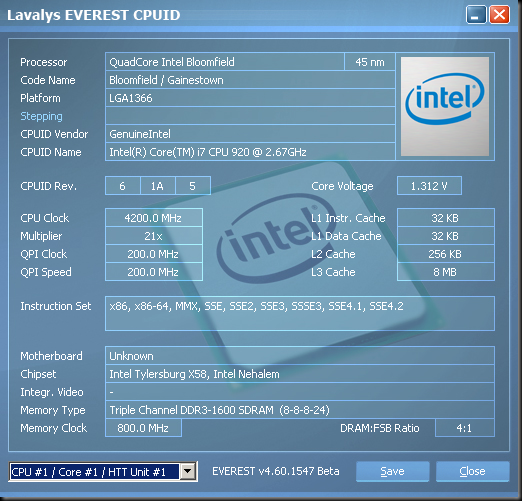
Task: Click the QPI Speed '200.0 MHz' value
Action: (x=154, y=272)
